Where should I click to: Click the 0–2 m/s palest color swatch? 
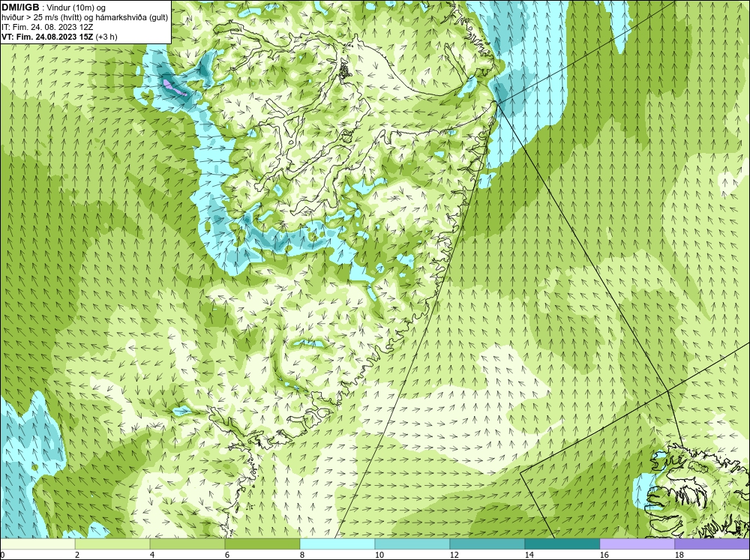pos(37,544)
